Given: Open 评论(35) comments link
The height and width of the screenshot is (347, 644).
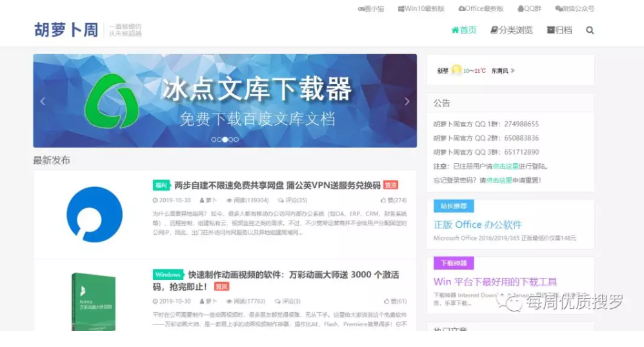Looking at the screenshot, I should [292, 201].
